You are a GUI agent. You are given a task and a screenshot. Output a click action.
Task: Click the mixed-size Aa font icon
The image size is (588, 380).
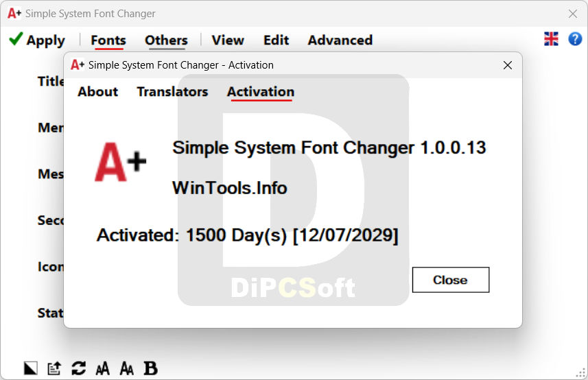tap(126, 368)
